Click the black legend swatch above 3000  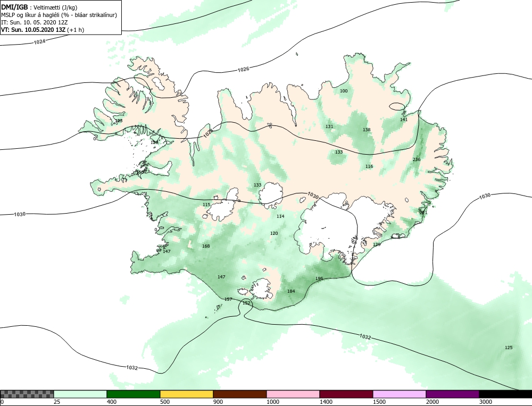pyautogui.click(x=505, y=394)
